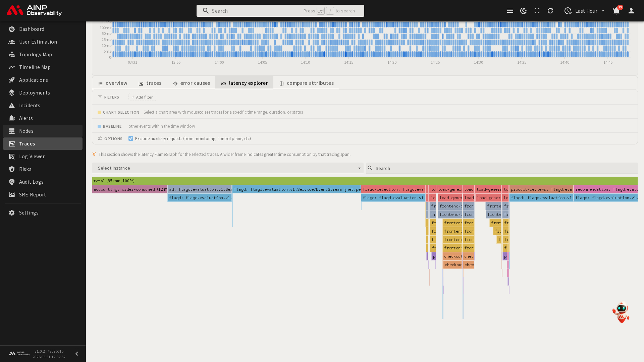Click the refresh icon in header
Viewport: 644px width, 362px height.
point(550,11)
